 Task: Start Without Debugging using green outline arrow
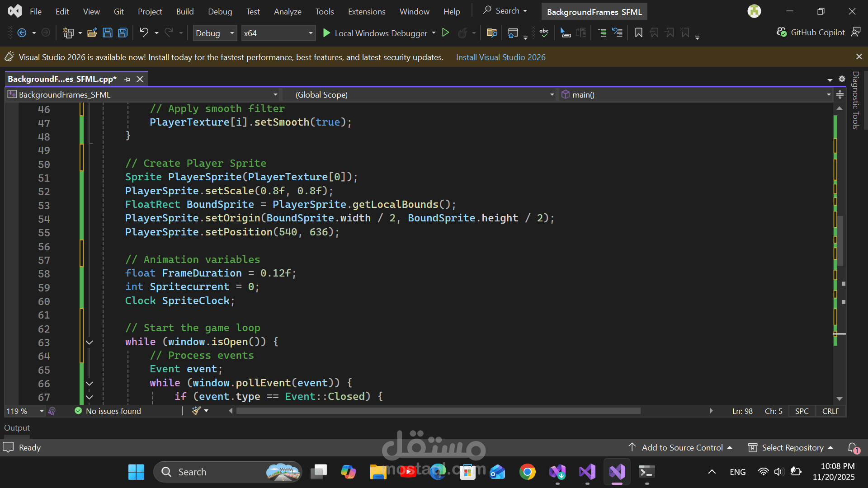tap(445, 33)
